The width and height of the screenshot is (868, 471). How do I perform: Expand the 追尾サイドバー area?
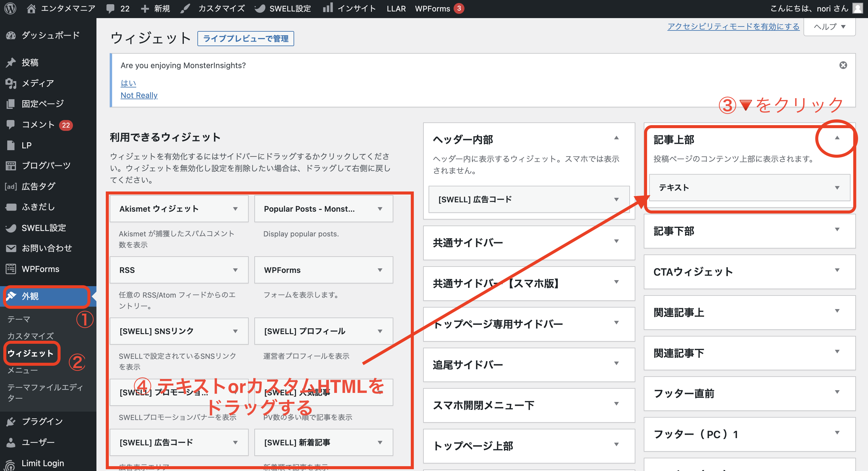(x=616, y=363)
